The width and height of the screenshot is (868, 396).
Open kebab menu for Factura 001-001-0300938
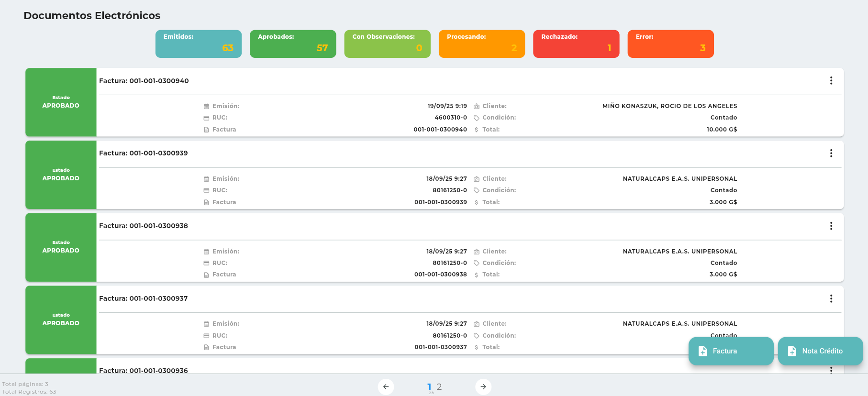(831, 226)
